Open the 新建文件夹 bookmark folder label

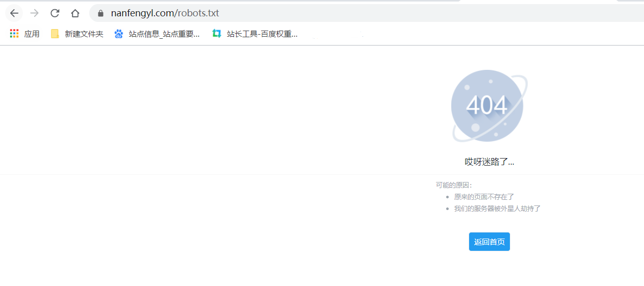[84, 34]
